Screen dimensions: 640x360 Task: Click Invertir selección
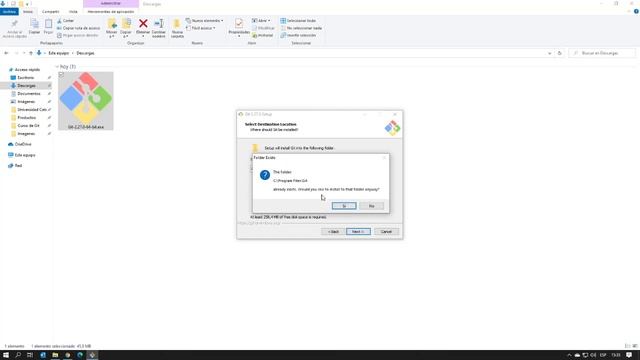click(x=298, y=36)
